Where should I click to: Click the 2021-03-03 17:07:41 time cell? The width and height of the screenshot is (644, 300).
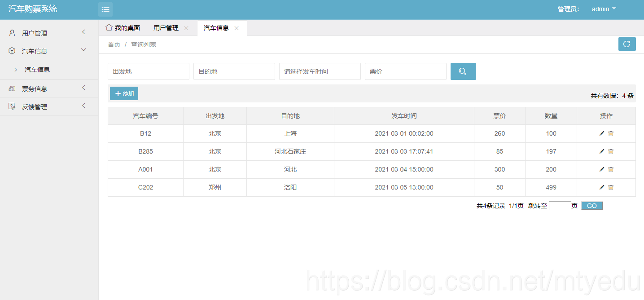[404, 151]
